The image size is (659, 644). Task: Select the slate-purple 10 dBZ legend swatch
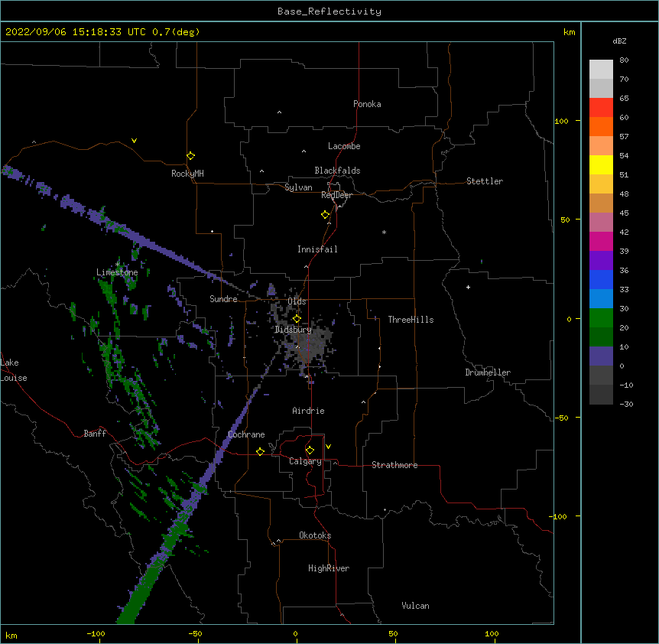(x=601, y=356)
